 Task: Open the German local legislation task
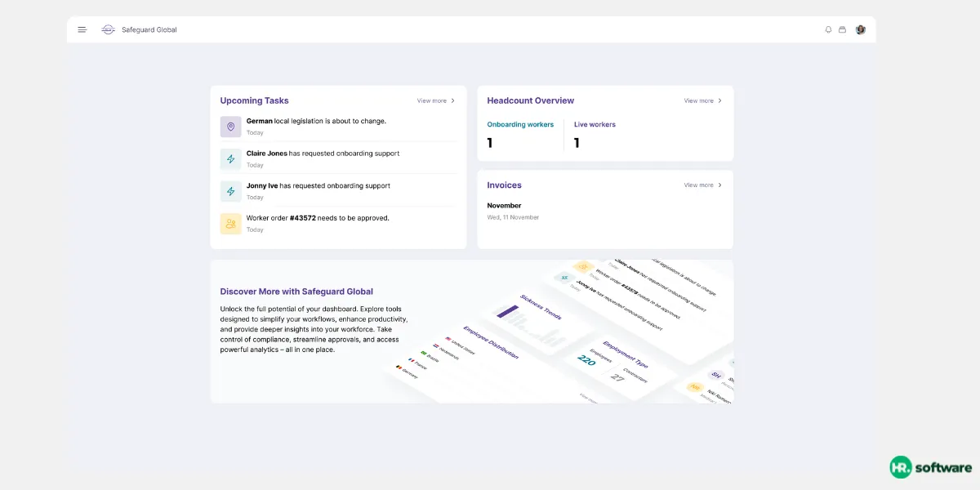pos(338,127)
